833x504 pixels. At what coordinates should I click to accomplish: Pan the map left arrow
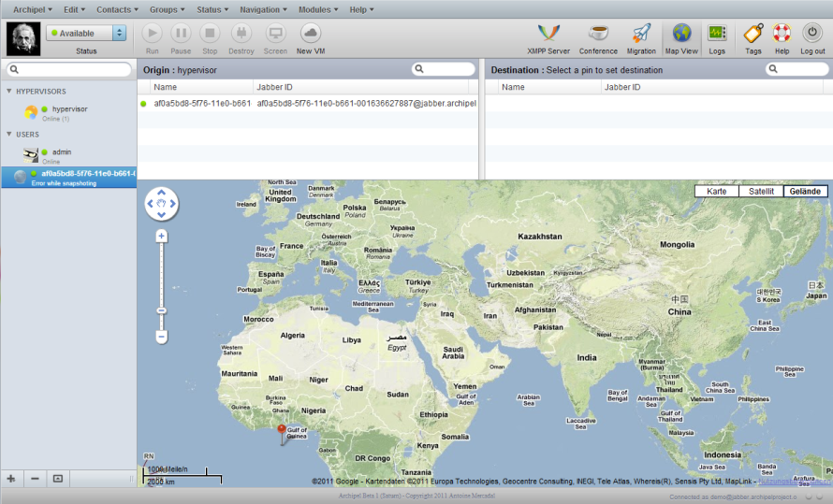point(151,203)
